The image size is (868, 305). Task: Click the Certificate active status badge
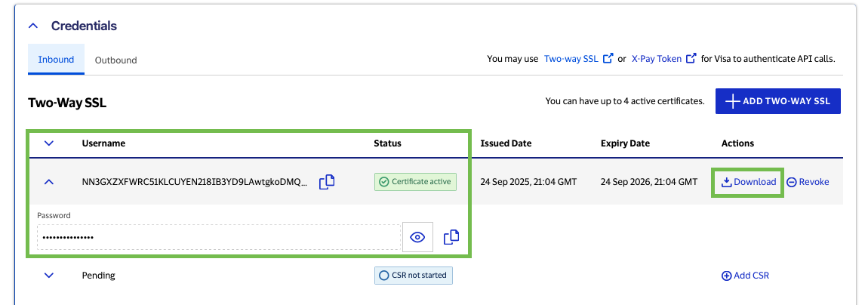(x=415, y=182)
